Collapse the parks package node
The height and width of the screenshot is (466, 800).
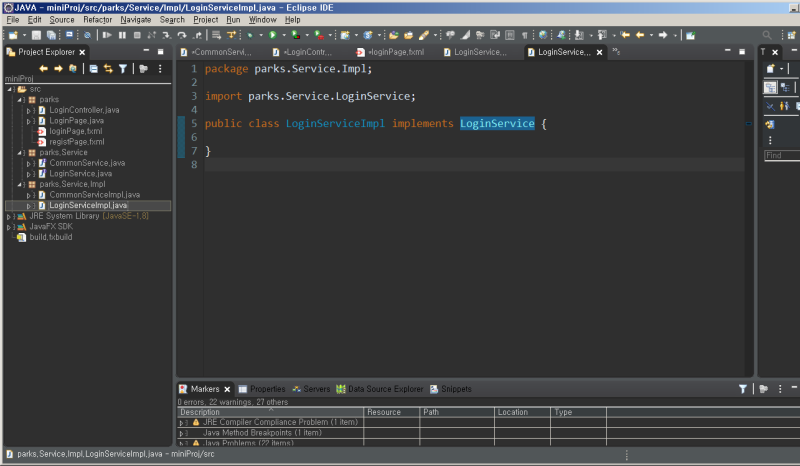pos(19,100)
